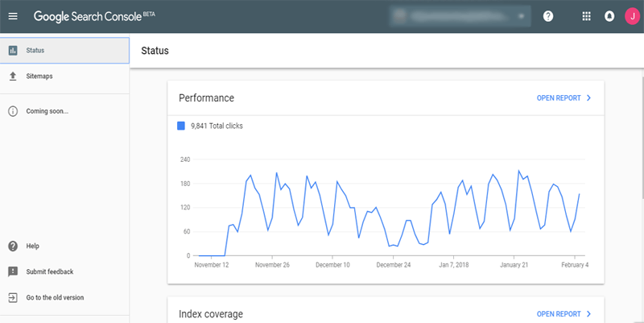Click the Index coverage card title
The height and width of the screenshot is (323, 644).
pyautogui.click(x=211, y=314)
